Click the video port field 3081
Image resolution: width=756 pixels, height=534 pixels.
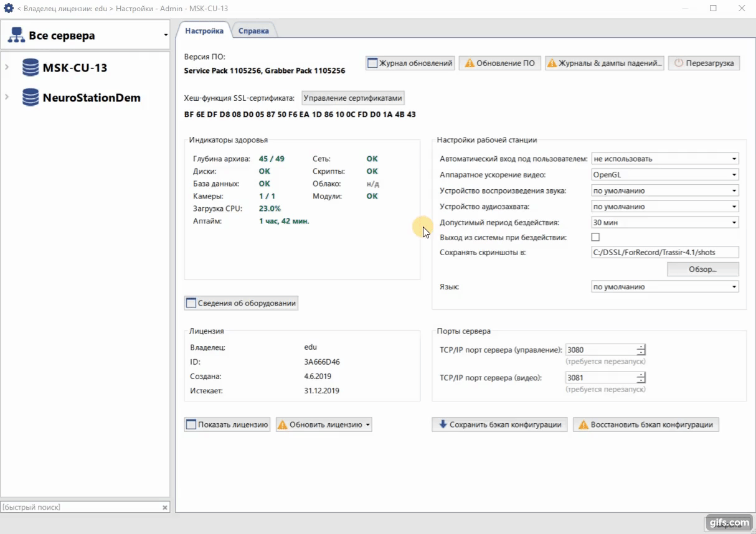tap(601, 378)
